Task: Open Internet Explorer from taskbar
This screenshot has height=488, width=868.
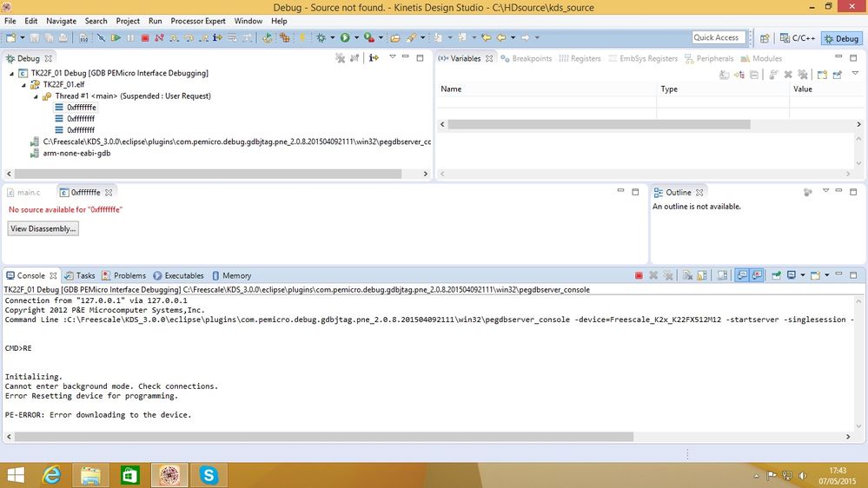Action: (51, 475)
